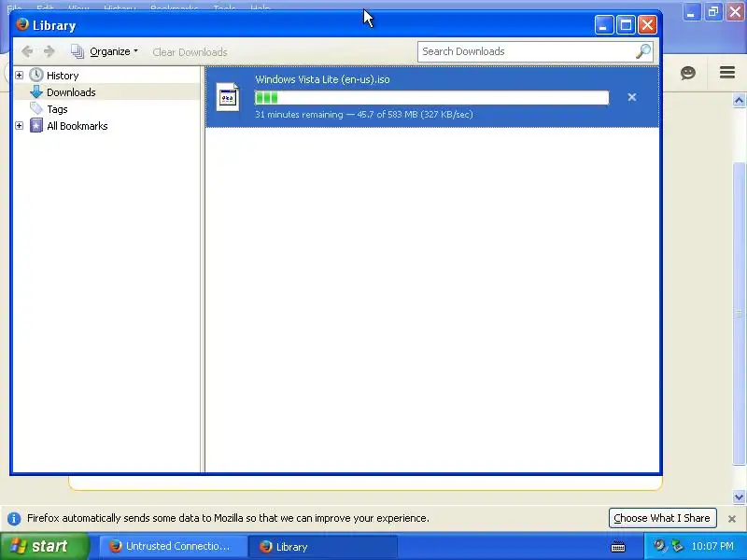Image resolution: width=747 pixels, height=560 pixels.
Task: Click the Tags label icon
Action: point(36,108)
